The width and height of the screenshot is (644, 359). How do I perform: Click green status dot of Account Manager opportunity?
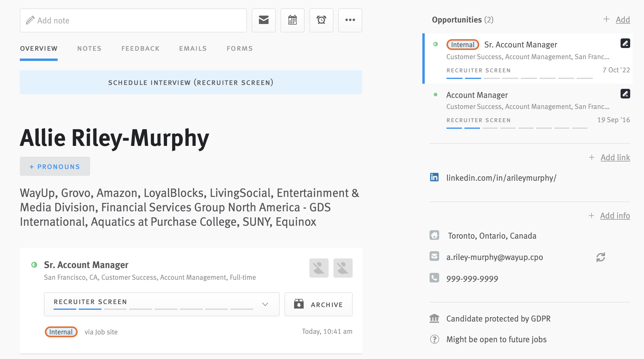(436, 95)
